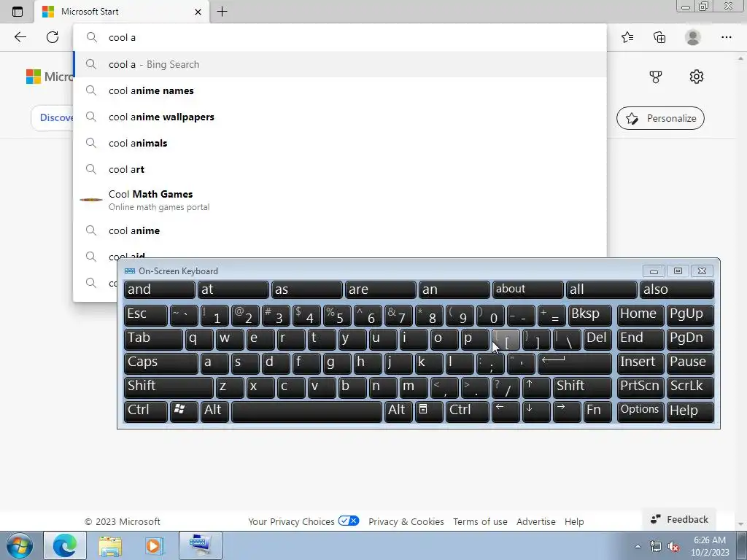Screen dimensions: 747x560
Task: Tap the context menu key icon
Action: click(429, 411)
